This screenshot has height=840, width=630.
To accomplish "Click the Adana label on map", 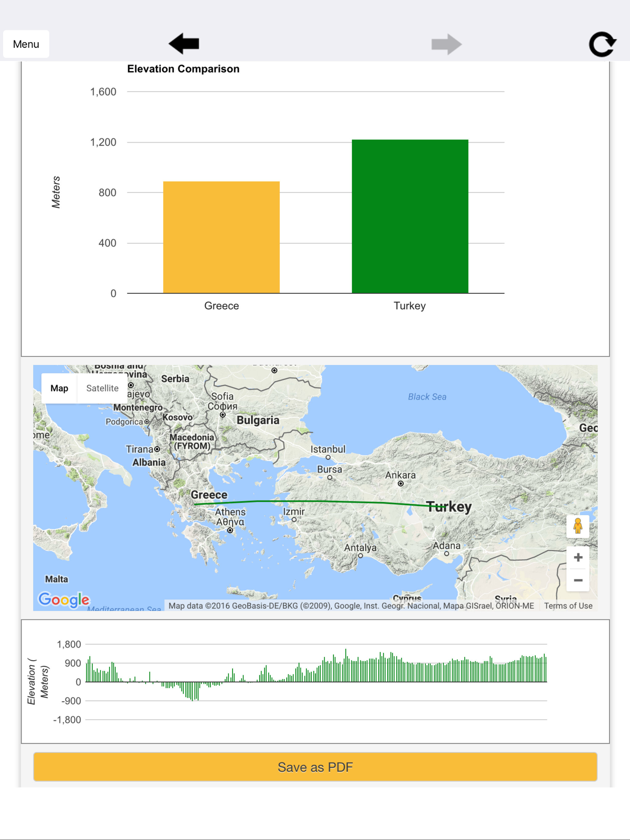I will (x=446, y=546).
